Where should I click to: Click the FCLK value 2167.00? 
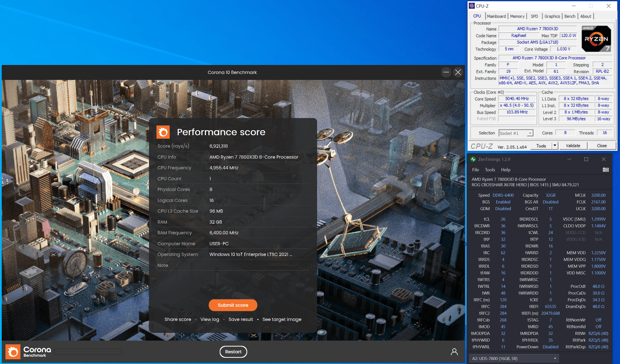coord(598,202)
